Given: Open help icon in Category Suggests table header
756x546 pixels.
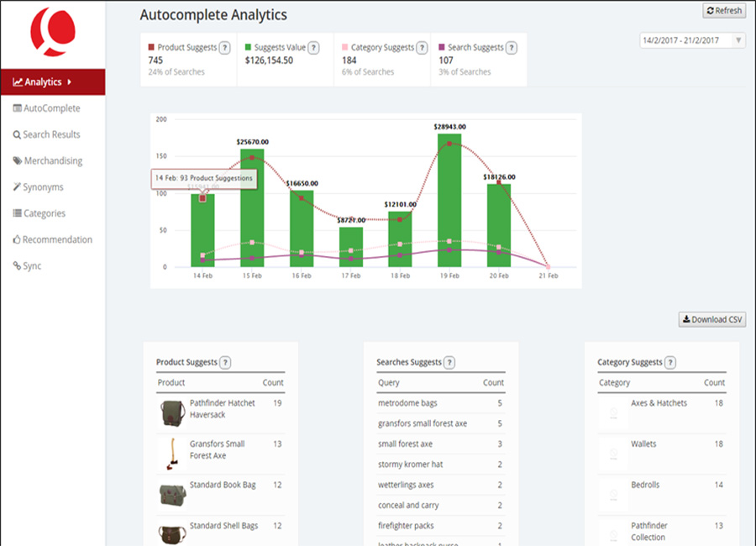Looking at the screenshot, I should coord(670,363).
